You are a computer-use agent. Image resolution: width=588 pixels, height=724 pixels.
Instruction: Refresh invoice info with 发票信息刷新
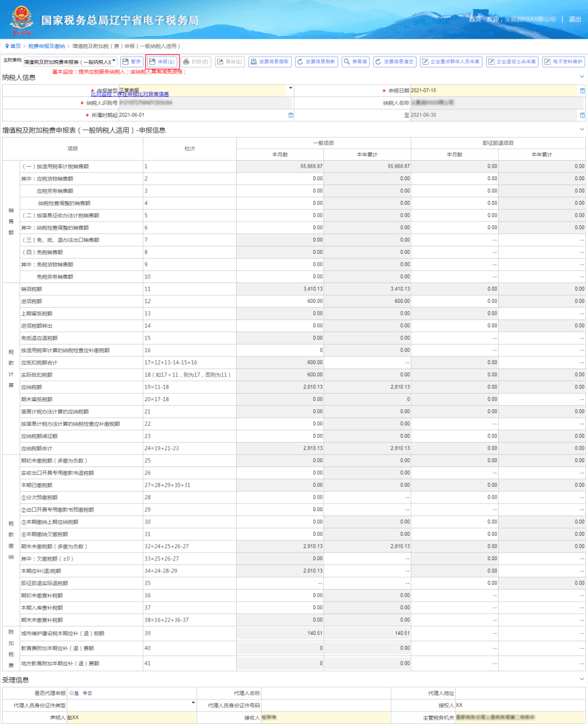(316, 62)
